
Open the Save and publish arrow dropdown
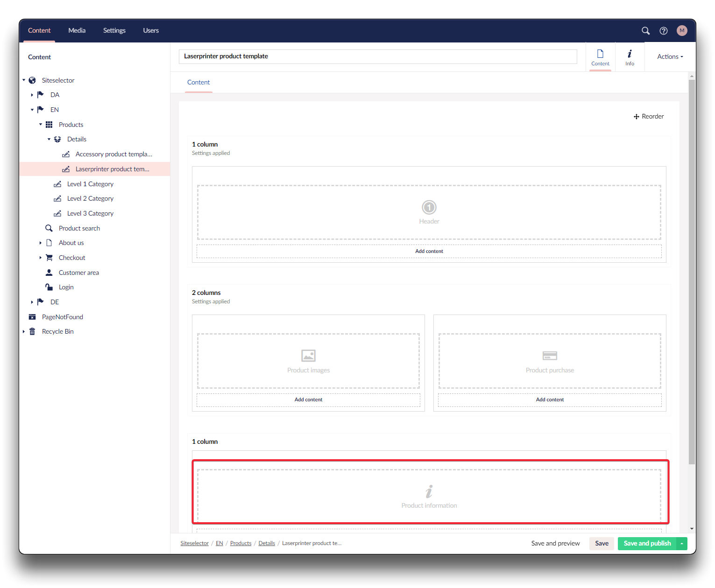click(682, 544)
